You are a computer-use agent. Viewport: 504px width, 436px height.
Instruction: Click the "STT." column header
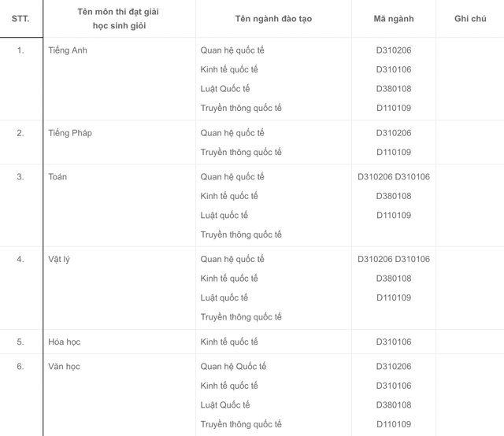coord(20,19)
